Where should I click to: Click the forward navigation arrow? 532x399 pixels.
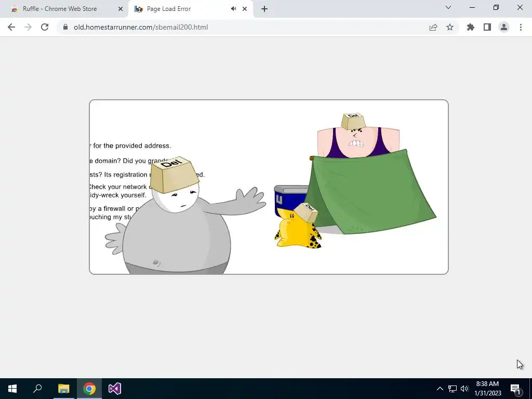(x=28, y=27)
